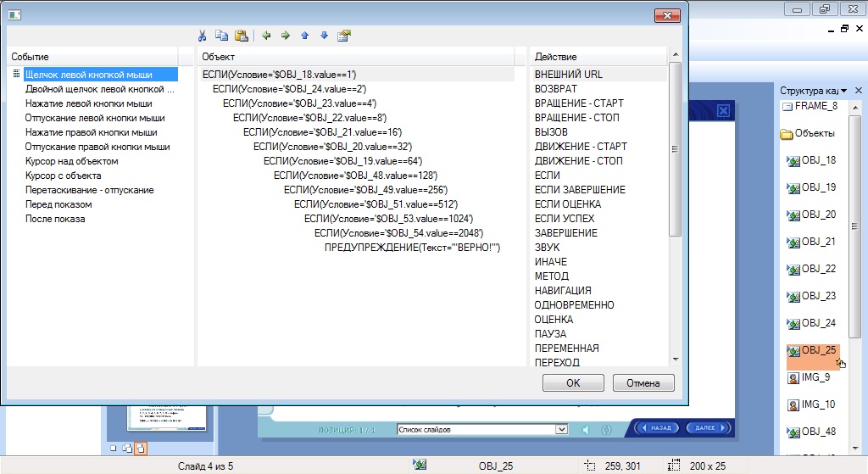Click the Отмена button
868x474 pixels.
click(643, 382)
